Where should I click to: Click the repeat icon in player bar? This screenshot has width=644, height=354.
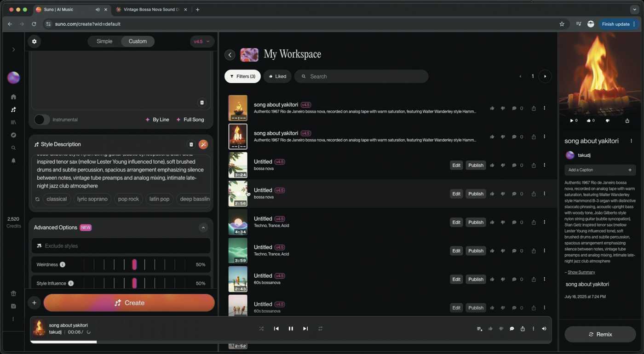[x=320, y=329]
